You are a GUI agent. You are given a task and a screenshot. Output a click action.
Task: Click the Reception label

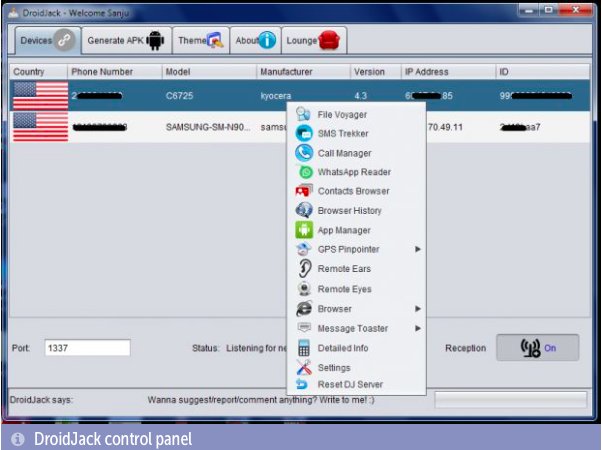tap(465, 348)
